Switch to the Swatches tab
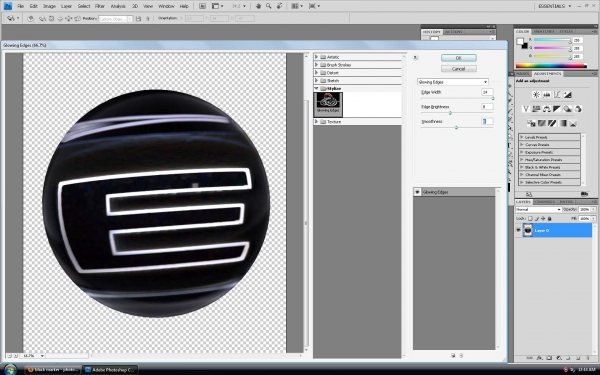This screenshot has height=375, width=600. tap(544, 31)
